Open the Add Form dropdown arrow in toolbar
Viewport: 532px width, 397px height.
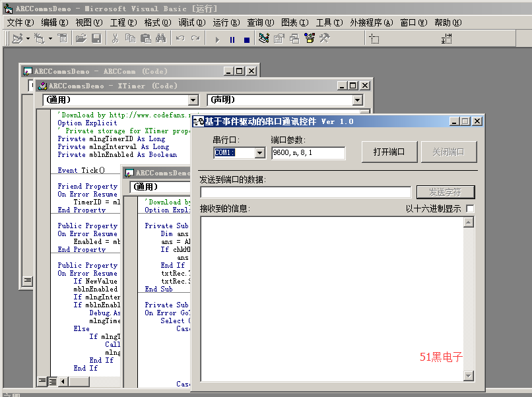50,39
